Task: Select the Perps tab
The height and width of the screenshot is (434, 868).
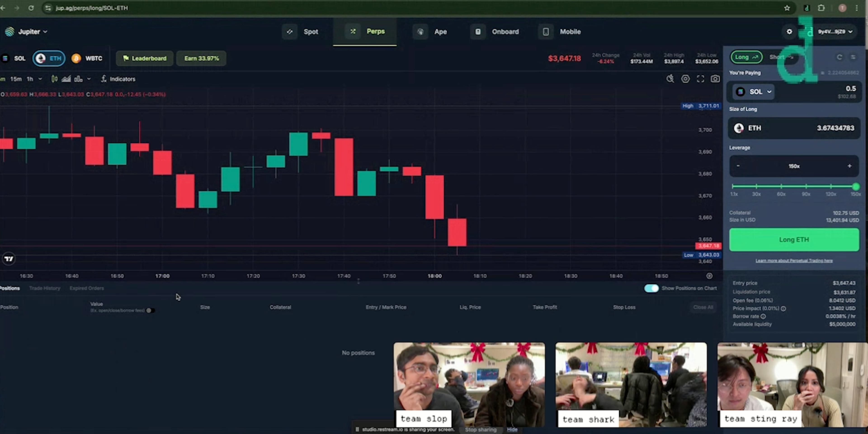Action: pos(365,31)
